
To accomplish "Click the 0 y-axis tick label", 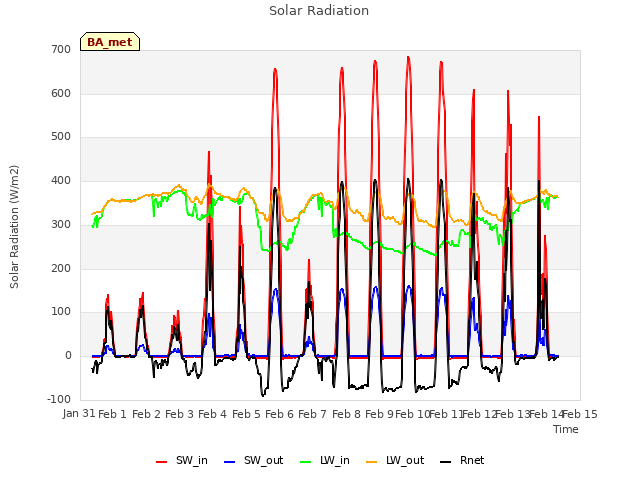I will click(68, 356).
